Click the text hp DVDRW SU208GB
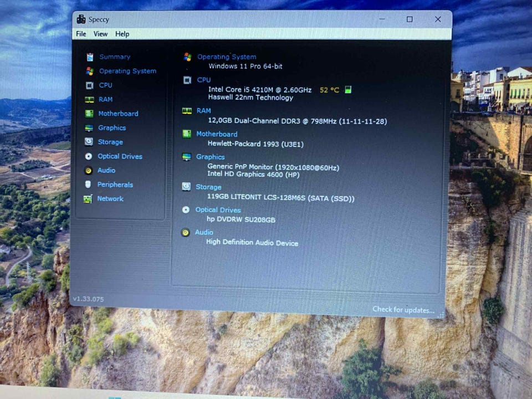The image size is (532, 399). (x=241, y=219)
